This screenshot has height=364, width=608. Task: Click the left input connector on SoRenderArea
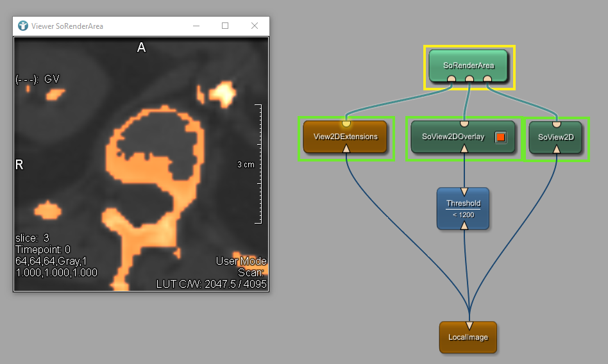click(x=452, y=79)
